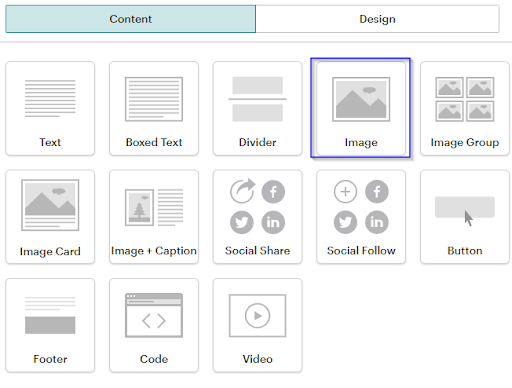
Task: Click the share arrow icon in Social Share
Action: pos(242,191)
